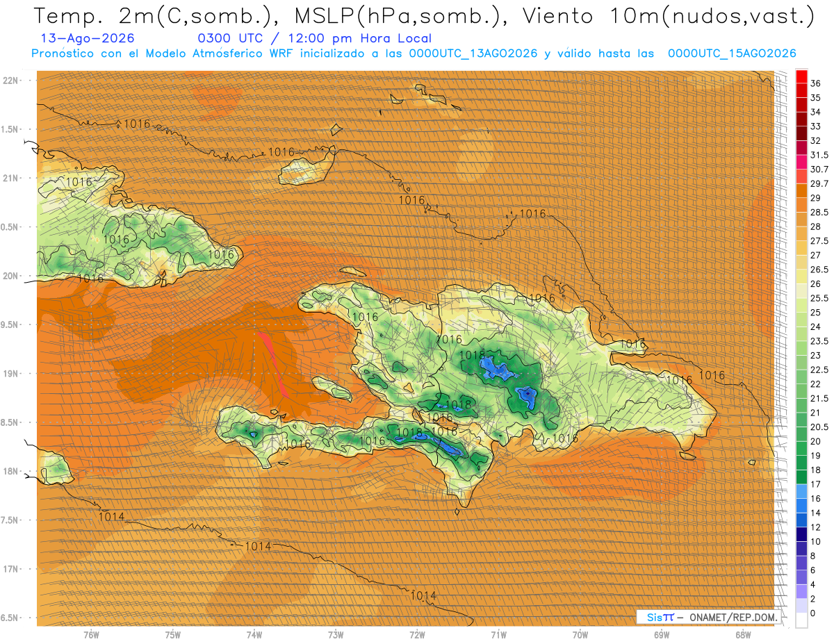Click the pale cream swatch between 25.5 and 26
This screenshot has width=834, height=644.
[801, 291]
